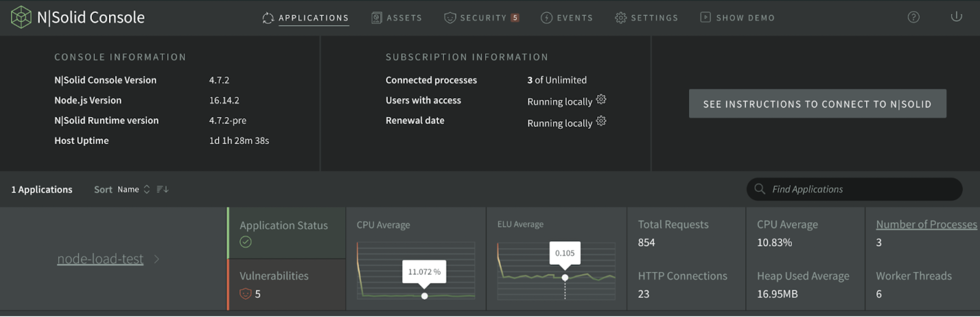Click the 11.072 % CPU tooltip

424,272
